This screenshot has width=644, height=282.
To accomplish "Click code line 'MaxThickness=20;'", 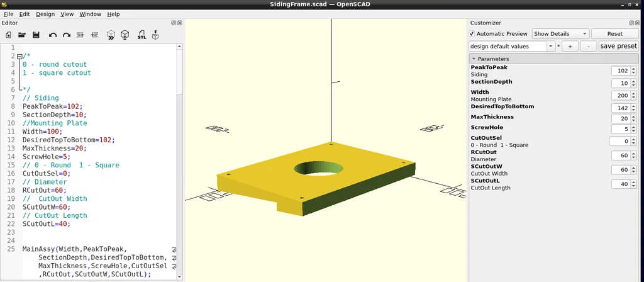I will (x=55, y=148).
